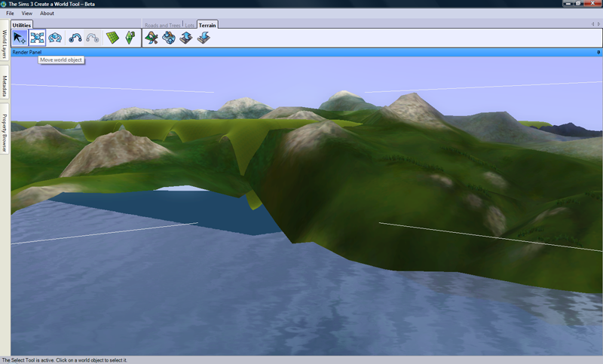Switch to the Utilities tab
Screen dimensions: 603x364
(x=22, y=25)
